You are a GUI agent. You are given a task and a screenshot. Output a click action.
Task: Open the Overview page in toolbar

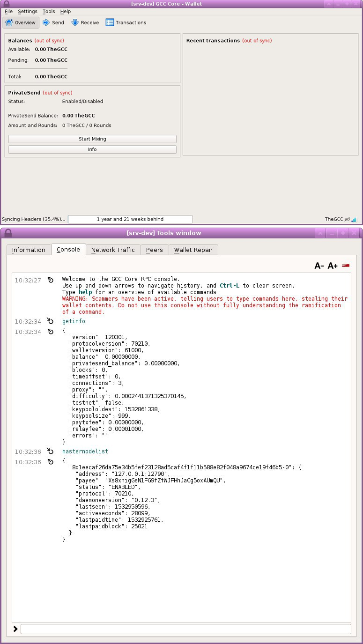tap(21, 22)
